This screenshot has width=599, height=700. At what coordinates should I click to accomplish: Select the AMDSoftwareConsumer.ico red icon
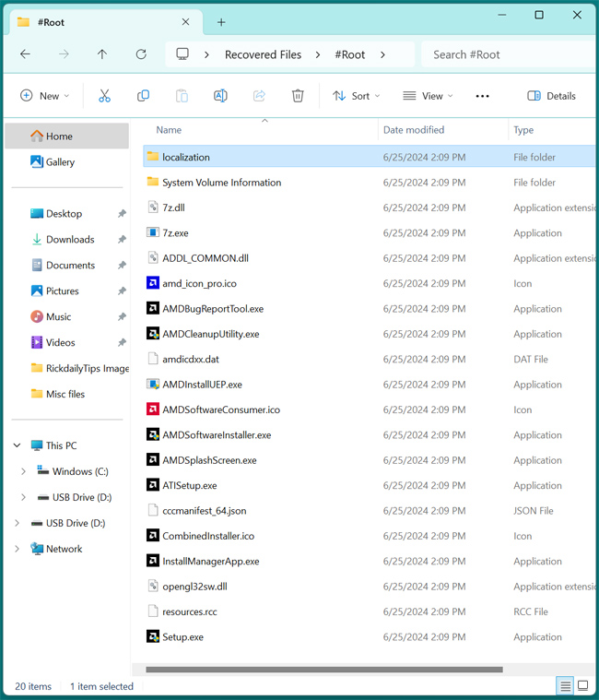click(x=153, y=409)
